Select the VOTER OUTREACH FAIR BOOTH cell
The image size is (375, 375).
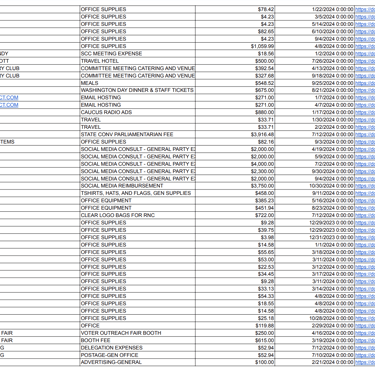pos(138,333)
